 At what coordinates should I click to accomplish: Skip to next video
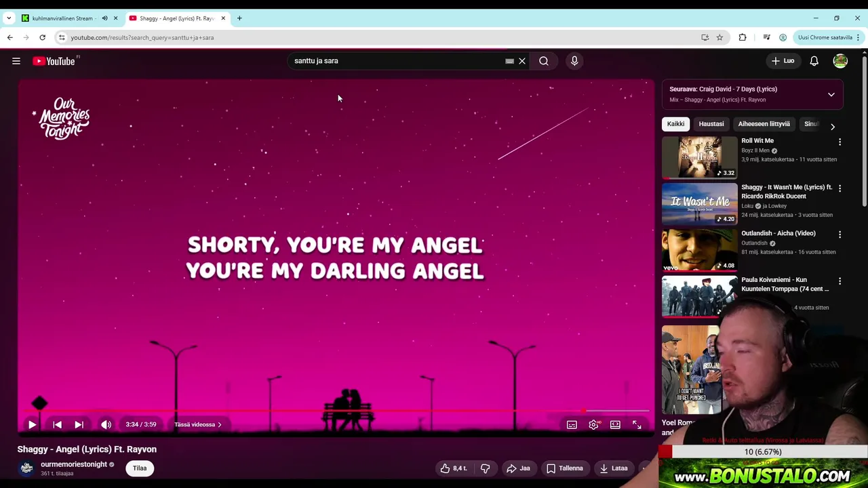[x=79, y=424]
